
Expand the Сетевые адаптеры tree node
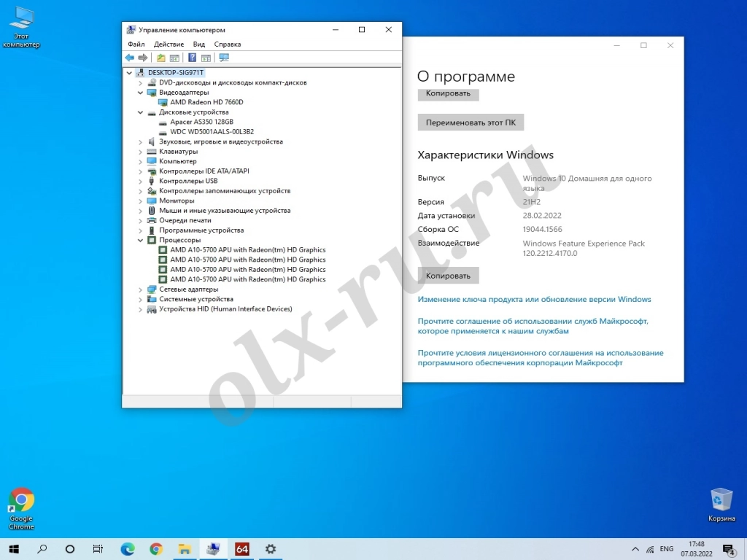click(x=140, y=289)
